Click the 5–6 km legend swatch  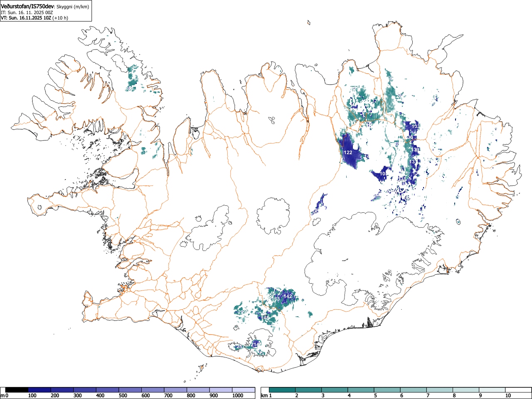(x=387, y=390)
